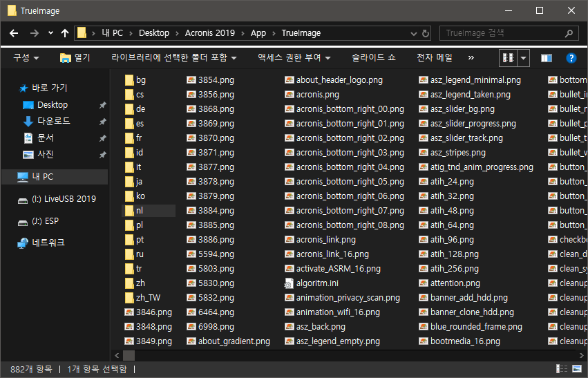Click the horizontal scrollbar thumb
The height and width of the screenshot is (378, 588).
click(129, 355)
